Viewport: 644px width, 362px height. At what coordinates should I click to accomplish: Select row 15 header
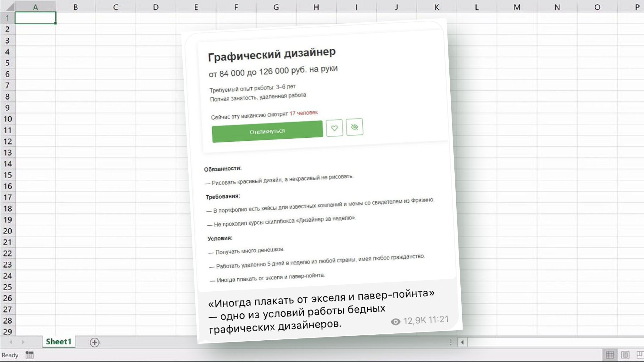(x=7, y=175)
